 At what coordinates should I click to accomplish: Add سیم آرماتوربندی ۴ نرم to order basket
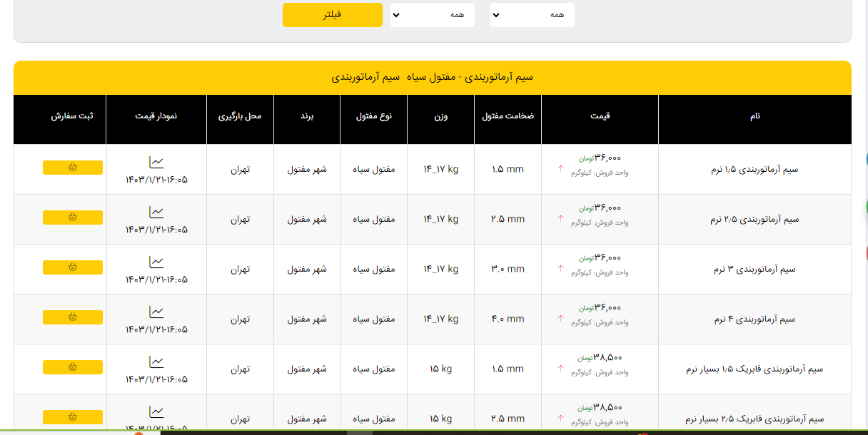click(73, 317)
